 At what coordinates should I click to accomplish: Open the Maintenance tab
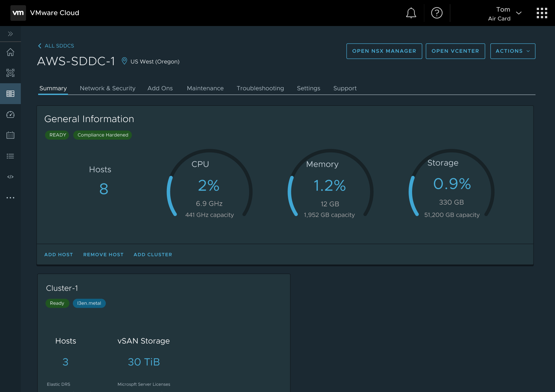coord(205,88)
